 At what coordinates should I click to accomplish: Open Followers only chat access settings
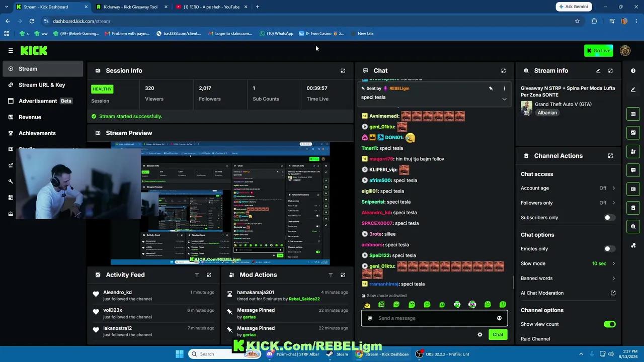tap(568, 203)
